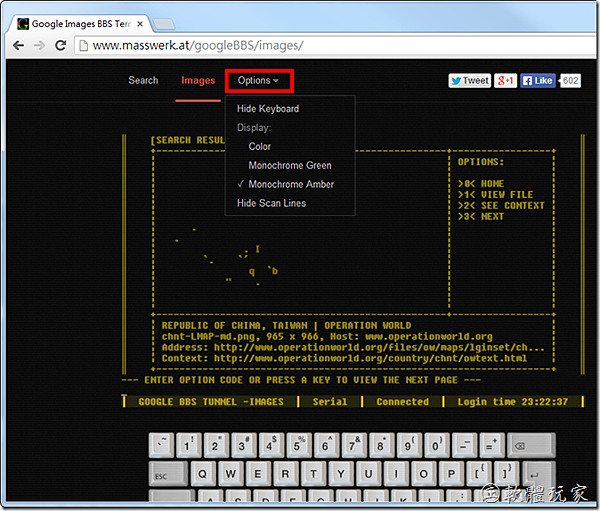Click the browser Forward arrow
600x511 pixels.
tap(39, 46)
